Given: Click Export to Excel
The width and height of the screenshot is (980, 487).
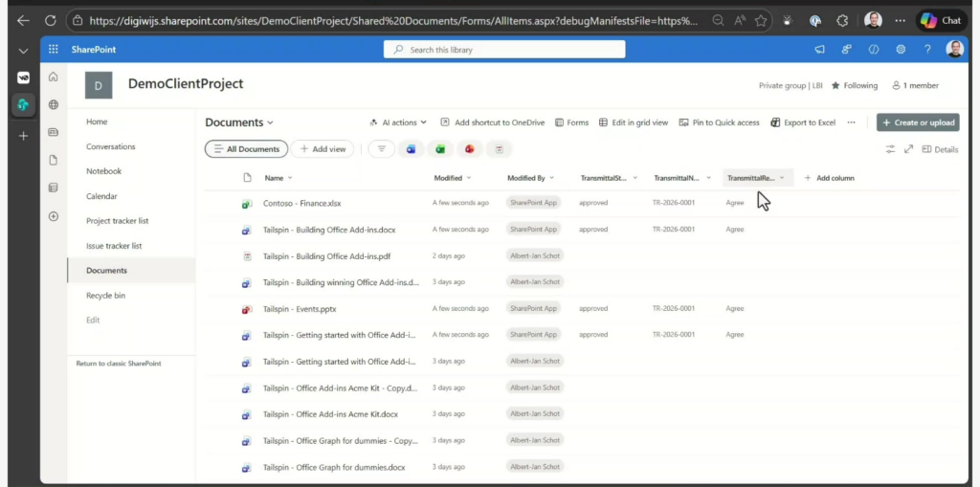Looking at the screenshot, I should [803, 122].
